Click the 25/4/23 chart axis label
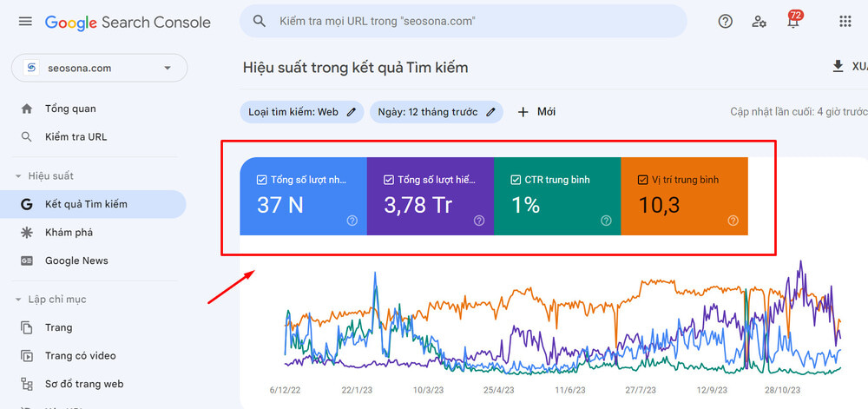This screenshot has height=409, width=868. (499, 390)
